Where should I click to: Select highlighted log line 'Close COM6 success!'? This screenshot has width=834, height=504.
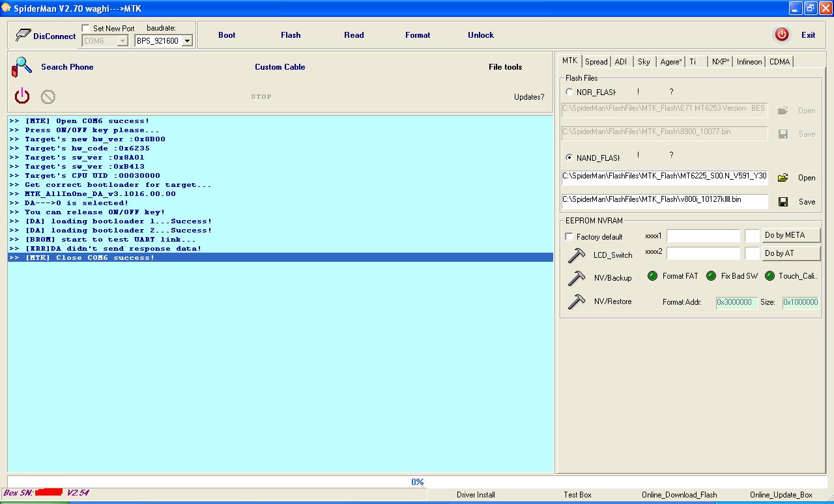tap(280, 258)
